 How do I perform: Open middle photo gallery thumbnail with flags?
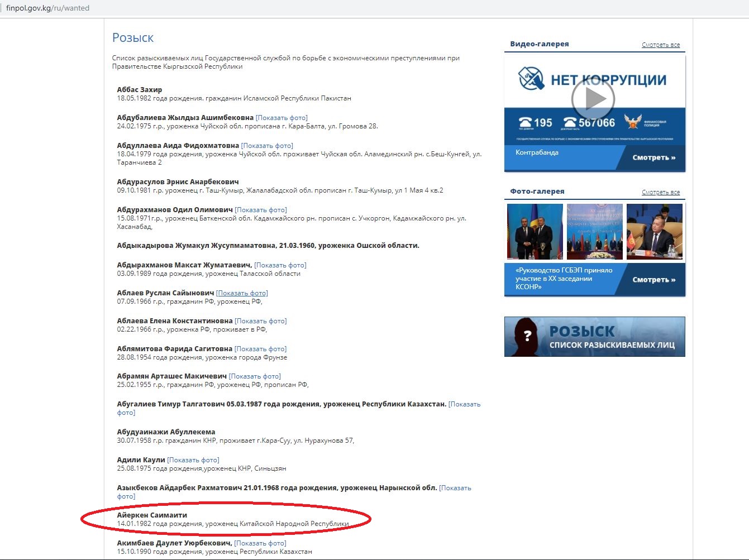(594, 232)
